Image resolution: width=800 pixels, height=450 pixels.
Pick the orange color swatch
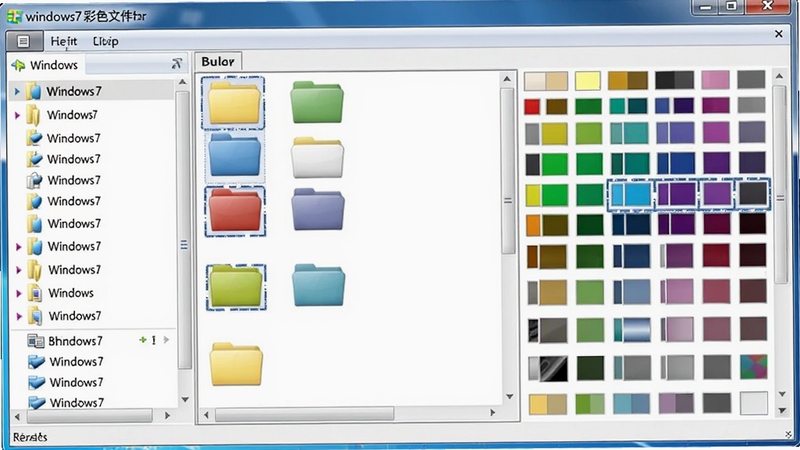pyautogui.click(x=533, y=226)
